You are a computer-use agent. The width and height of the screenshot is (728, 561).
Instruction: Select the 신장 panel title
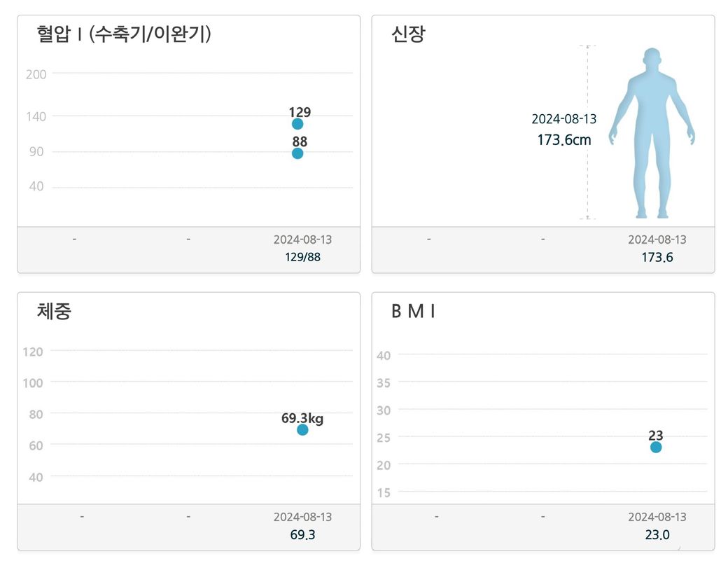tap(408, 34)
